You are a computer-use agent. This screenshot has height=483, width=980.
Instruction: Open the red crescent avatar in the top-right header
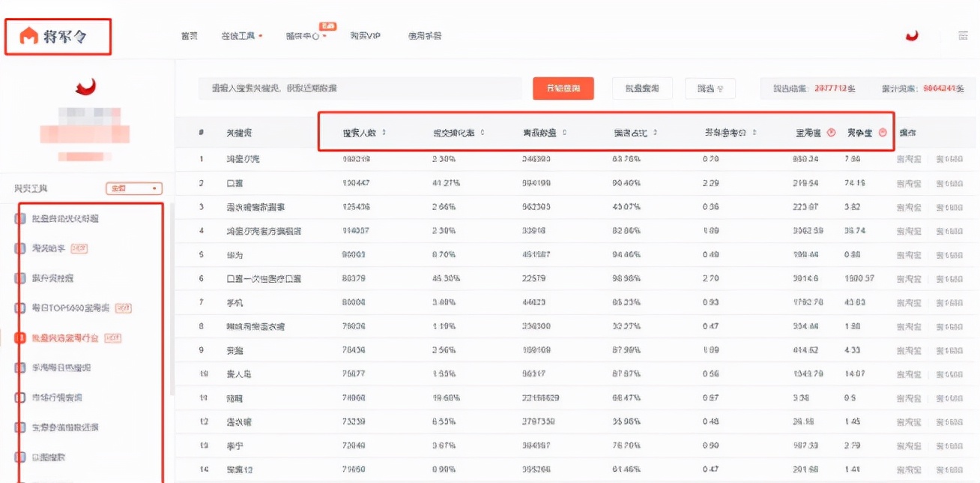click(x=912, y=35)
